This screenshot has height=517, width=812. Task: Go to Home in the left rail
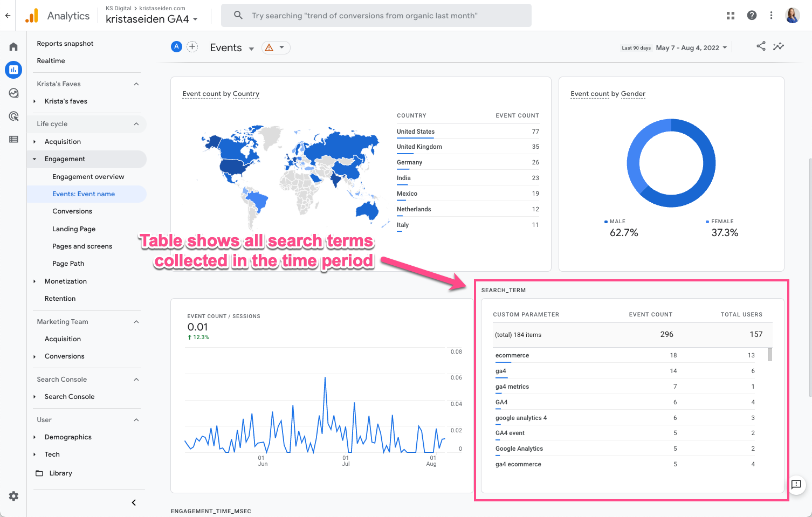pyautogui.click(x=13, y=47)
